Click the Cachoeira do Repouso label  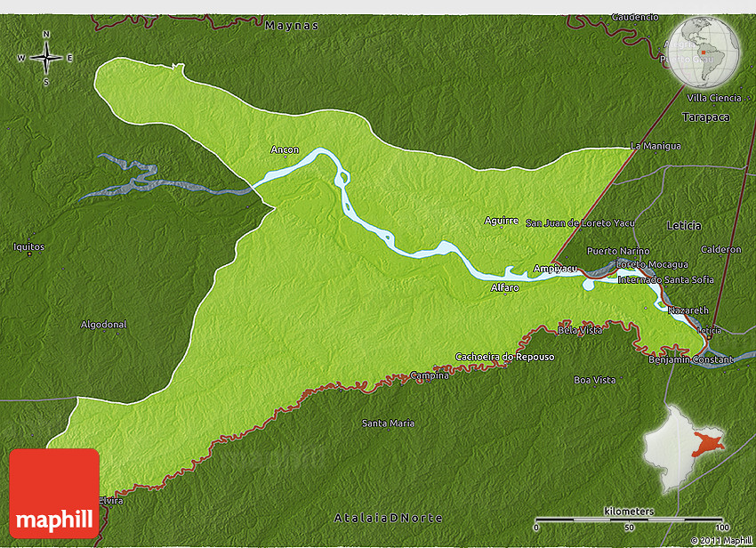(x=504, y=357)
